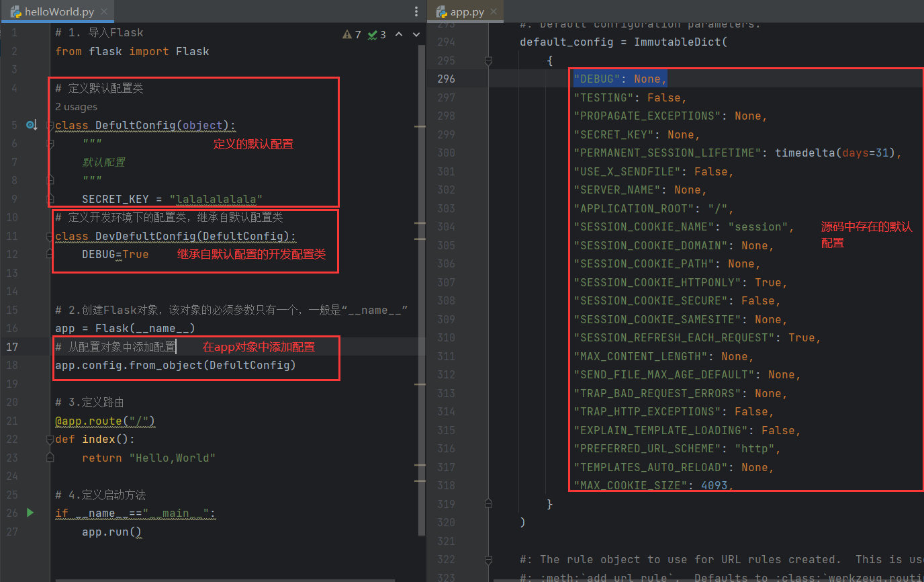Click the "TESTING": False entry
Screen dimensions: 924x582
(631, 97)
